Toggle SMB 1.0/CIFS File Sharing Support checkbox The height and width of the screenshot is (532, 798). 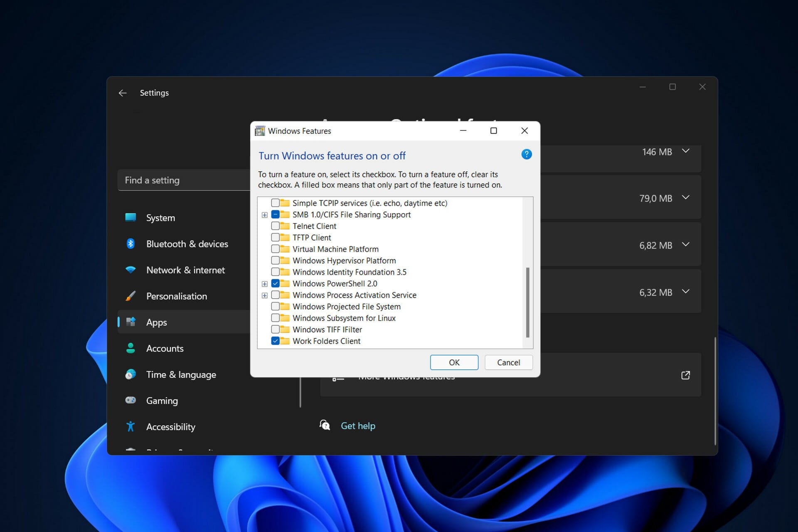coord(275,214)
